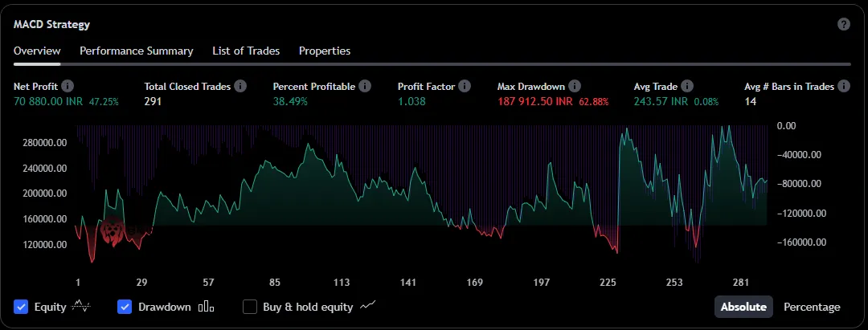Enable Buy & hold equity checkbox
The height and width of the screenshot is (330, 868).
[x=250, y=307]
